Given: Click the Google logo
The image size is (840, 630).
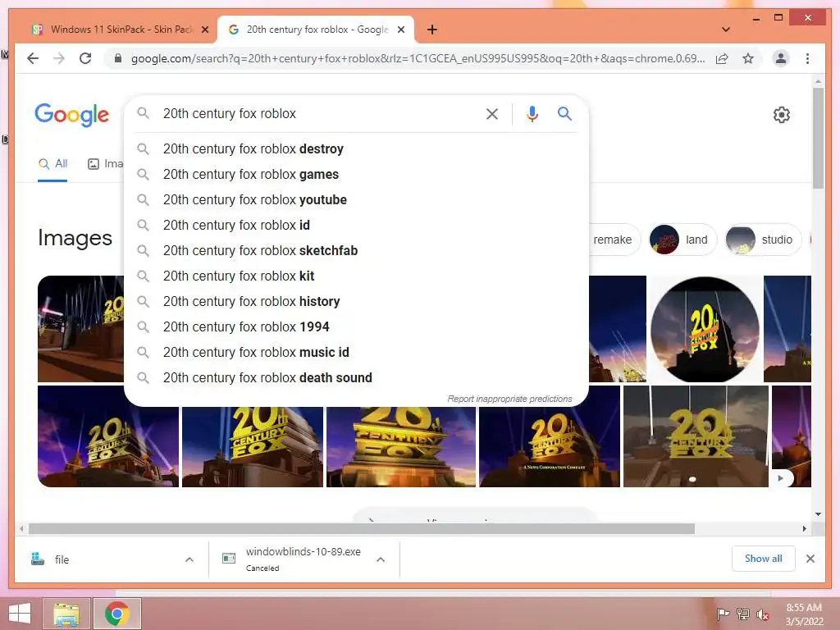Looking at the screenshot, I should click(72, 115).
